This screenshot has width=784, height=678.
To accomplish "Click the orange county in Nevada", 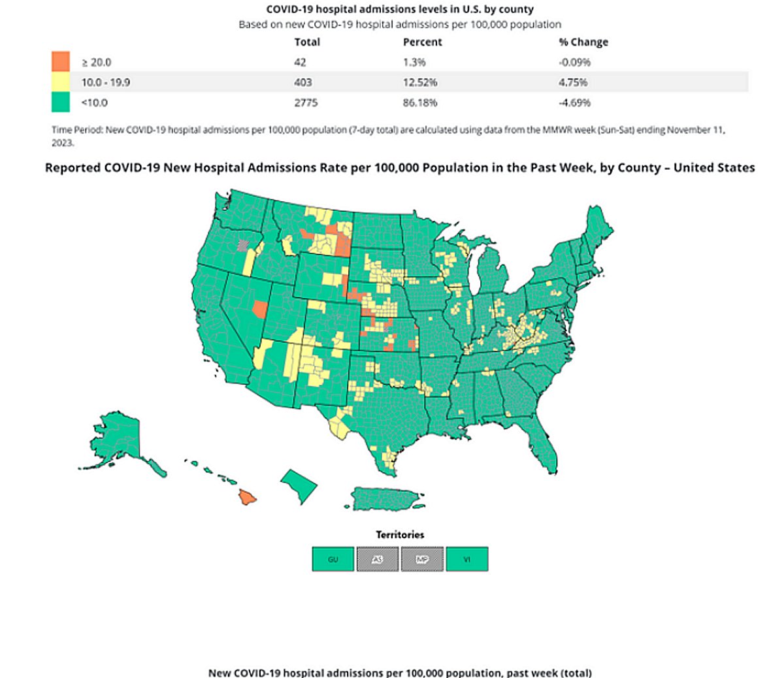I will (259, 308).
